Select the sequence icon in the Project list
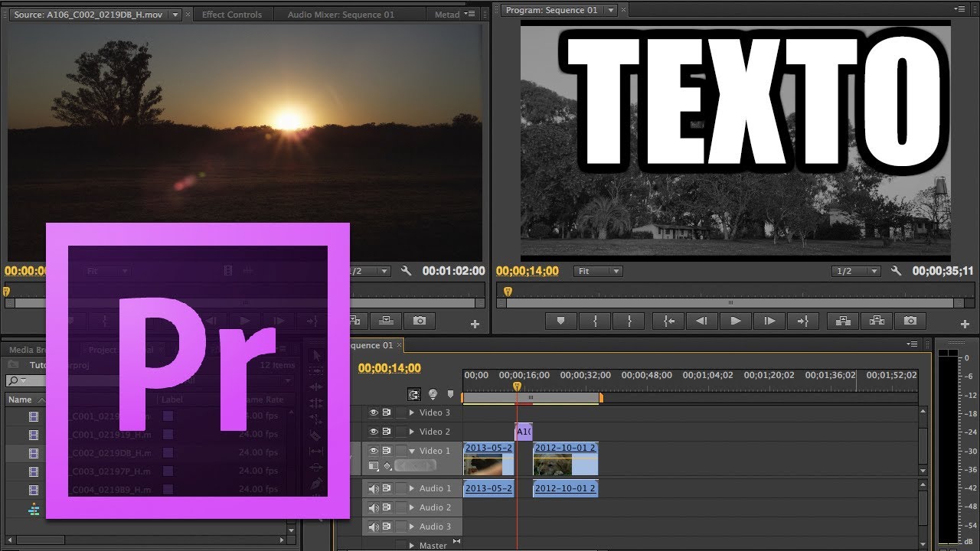 click(34, 509)
